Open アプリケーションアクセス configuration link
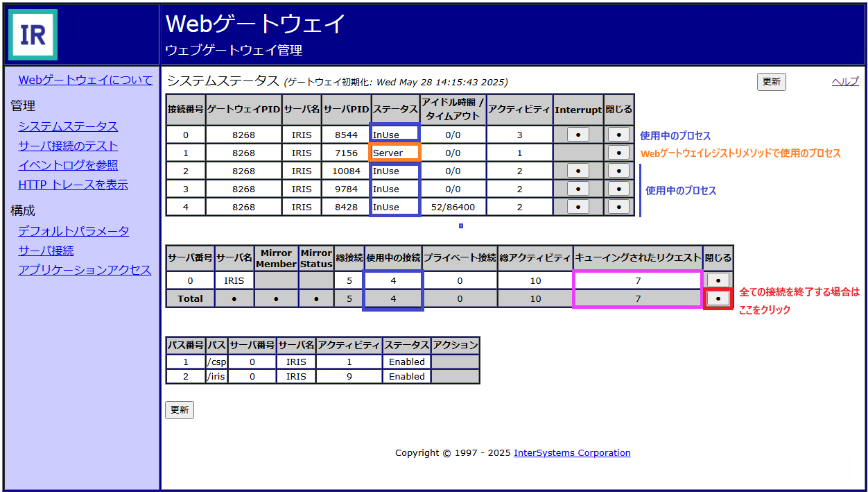The height and width of the screenshot is (492, 868). coord(85,270)
